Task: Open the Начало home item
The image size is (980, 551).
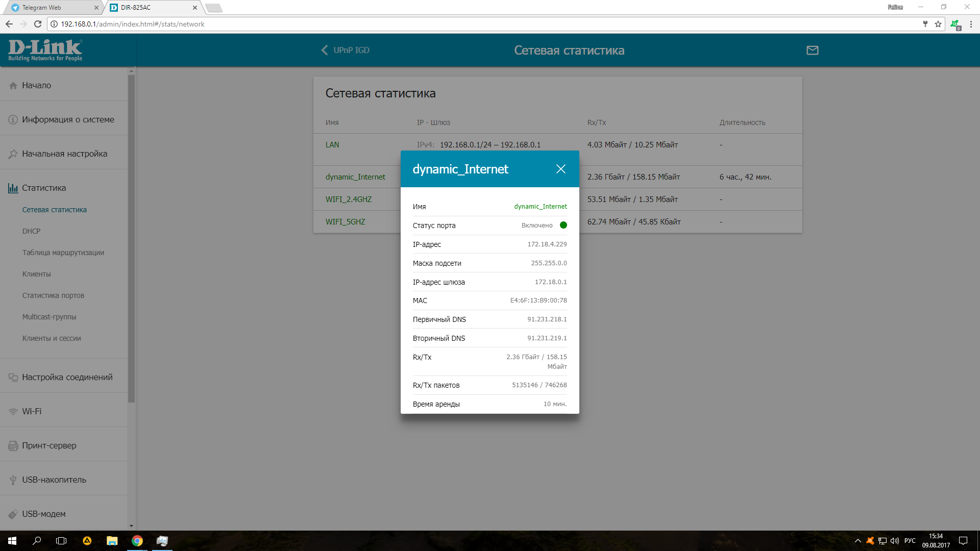Action: (x=36, y=85)
